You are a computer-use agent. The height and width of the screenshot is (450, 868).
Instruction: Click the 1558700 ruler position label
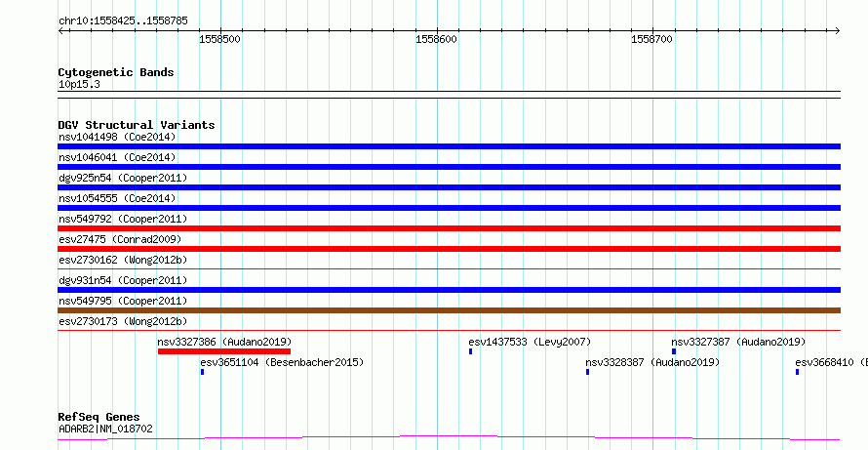click(652, 40)
